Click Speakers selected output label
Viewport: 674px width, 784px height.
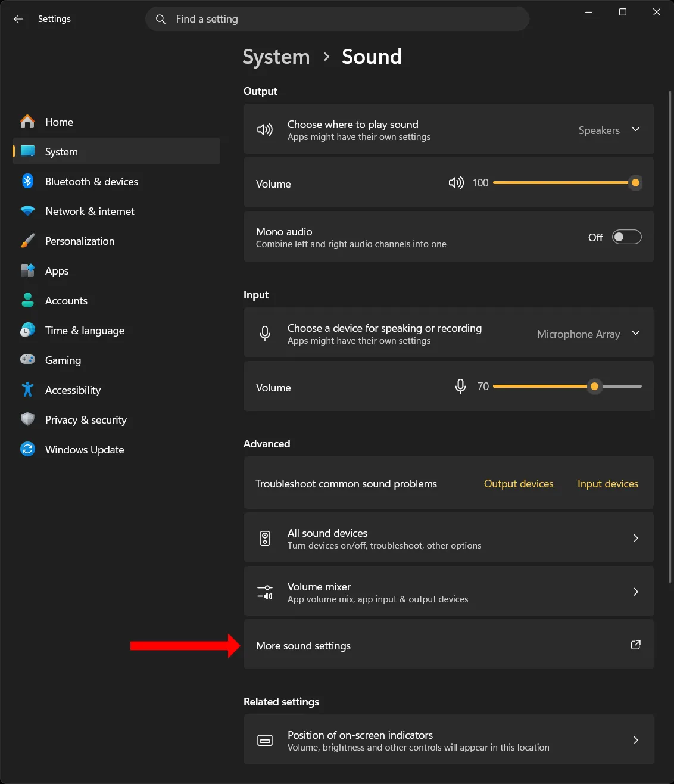click(x=599, y=130)
